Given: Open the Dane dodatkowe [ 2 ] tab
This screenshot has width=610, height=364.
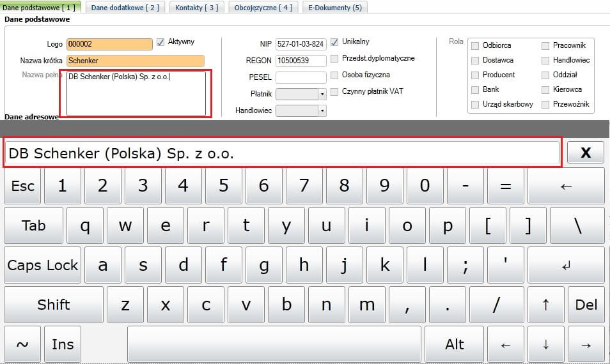Looking at the screenshot, I should [x=125, y=8].
